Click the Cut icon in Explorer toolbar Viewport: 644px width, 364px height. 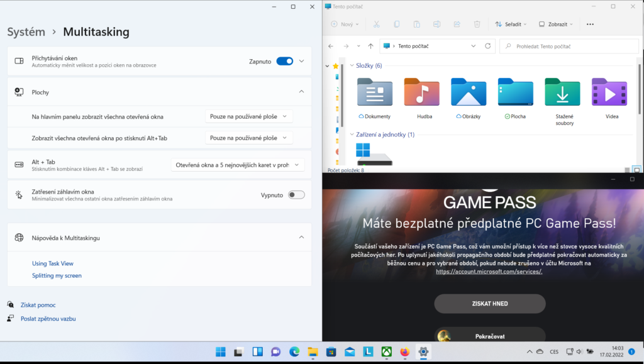click(377, 25)
